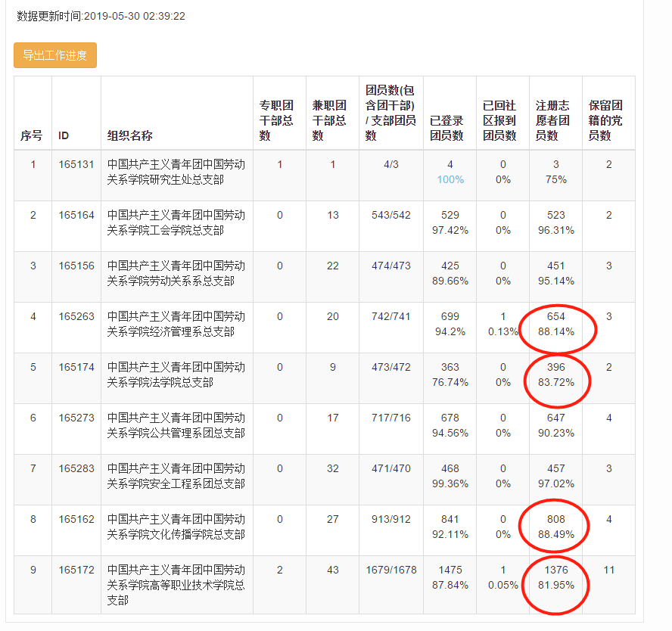Click member count 473/472

(x=390, y=367)
